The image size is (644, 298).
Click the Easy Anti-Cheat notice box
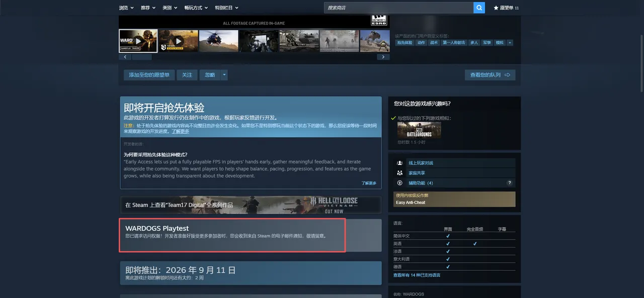tap(454, 199)
